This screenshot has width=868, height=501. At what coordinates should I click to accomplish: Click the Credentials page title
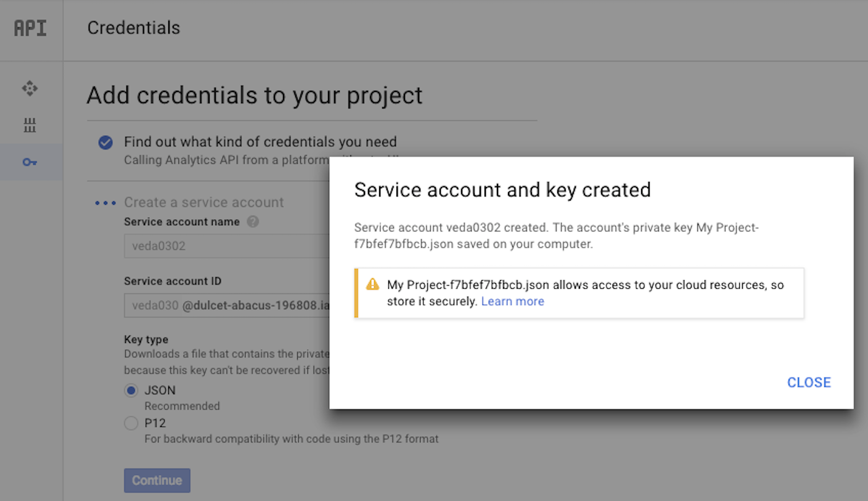pyautogui.click(x=134, y=28)
